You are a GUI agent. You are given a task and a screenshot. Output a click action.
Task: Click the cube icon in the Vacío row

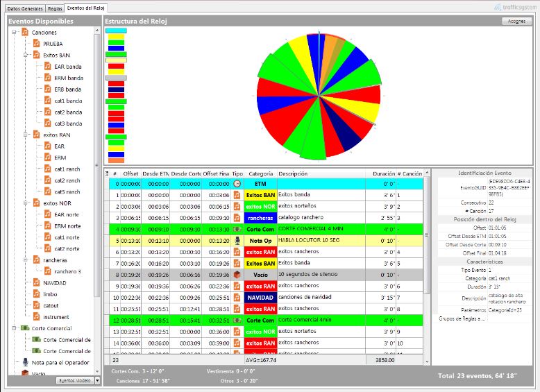[x=237, y=274]
